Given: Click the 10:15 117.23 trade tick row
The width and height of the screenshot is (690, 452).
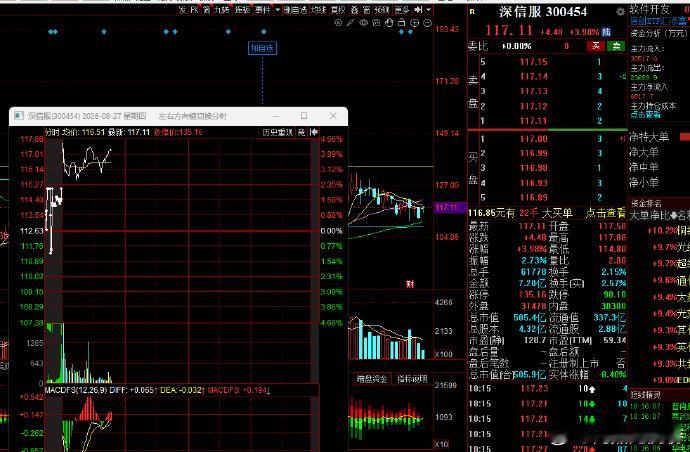Looking at the screenshot, I should [x=548, y=389].
